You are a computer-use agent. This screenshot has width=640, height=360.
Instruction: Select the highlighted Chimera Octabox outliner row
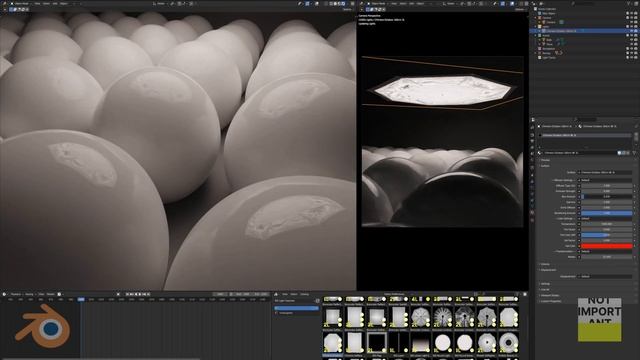tap(584, 31)
